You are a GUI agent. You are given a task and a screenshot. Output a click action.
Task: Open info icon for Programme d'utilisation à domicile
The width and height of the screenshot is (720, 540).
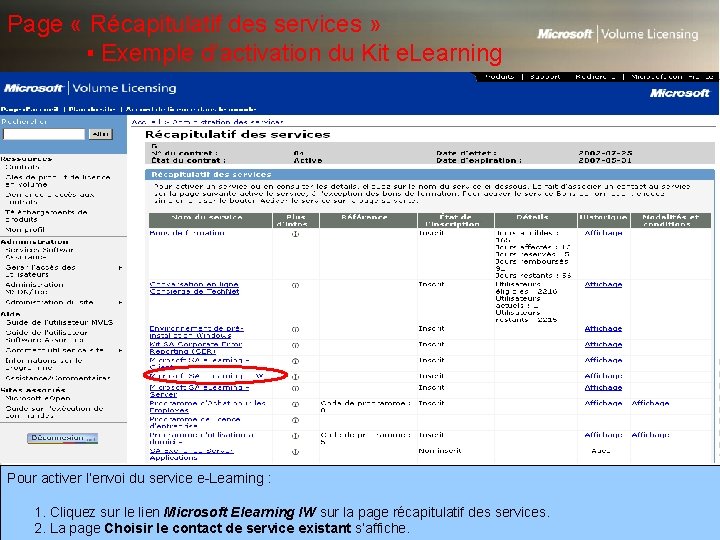[295, 436]
